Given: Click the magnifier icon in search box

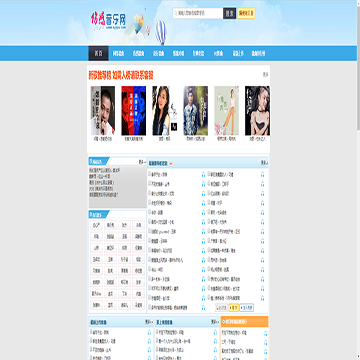Looking at the screenshot, I should point(175,13).
